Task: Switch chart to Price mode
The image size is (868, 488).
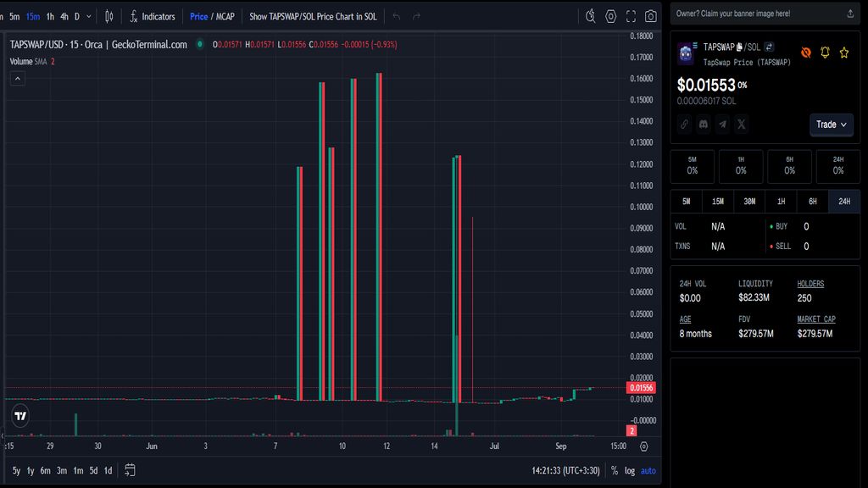Action: (198, 17)
